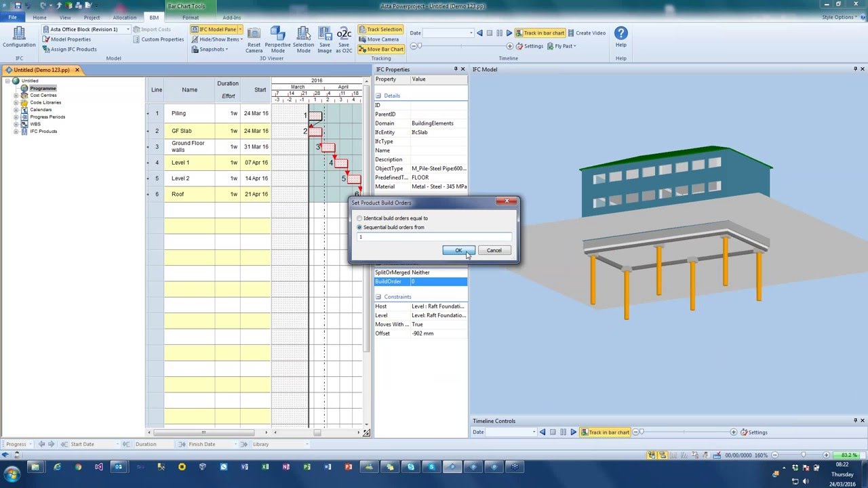This screenshot has height=488, width=868.
Task: Click the Timeline Controls panel slider
Action: coord(684,432)
